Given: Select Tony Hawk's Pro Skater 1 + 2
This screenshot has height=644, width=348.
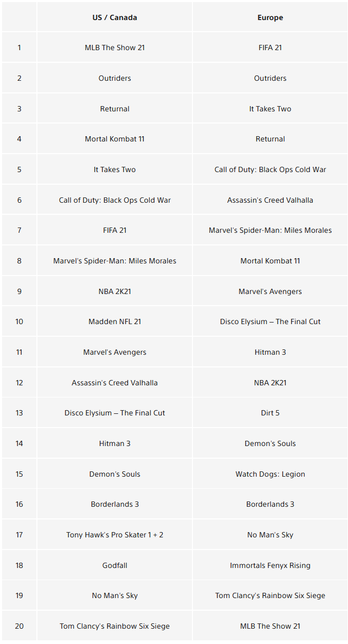Looking at the screenshot, I should tap(114, 535).
